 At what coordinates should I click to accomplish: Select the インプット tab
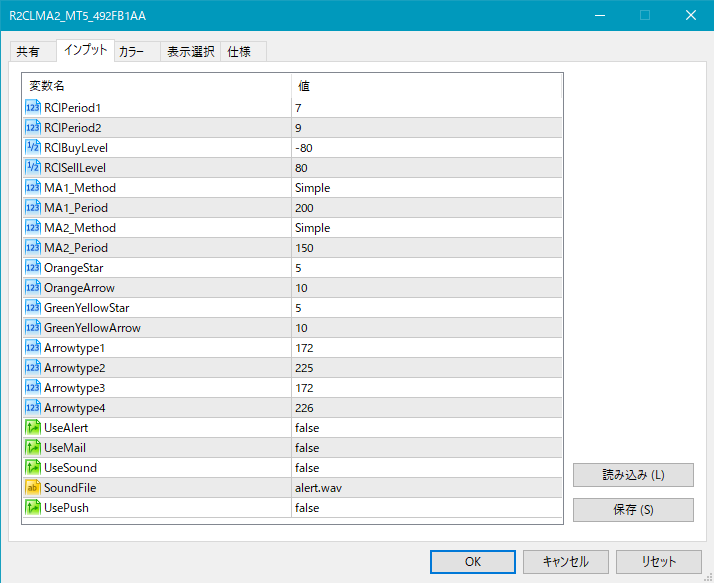click(85, 50)
